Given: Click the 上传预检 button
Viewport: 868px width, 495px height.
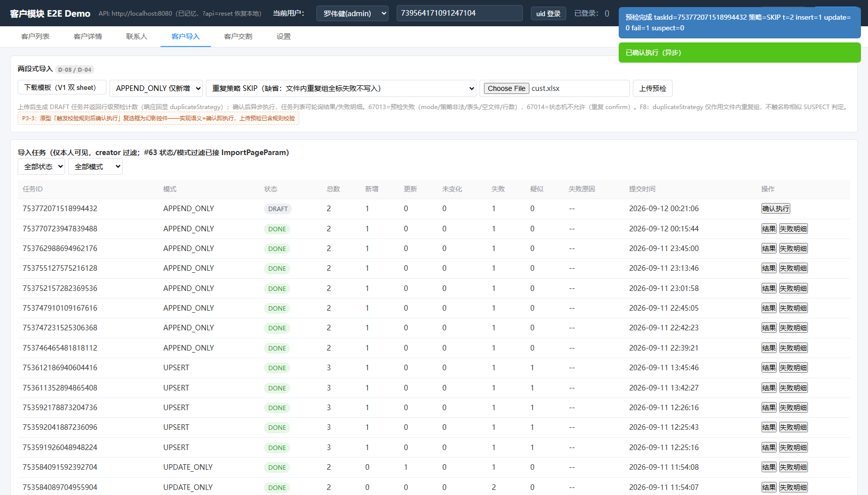Looking at the screenshot, I should [653, 88].
